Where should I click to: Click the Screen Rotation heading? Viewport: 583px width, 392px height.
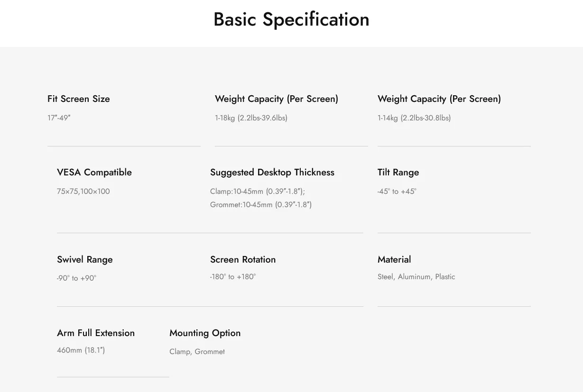click(243, 260)
